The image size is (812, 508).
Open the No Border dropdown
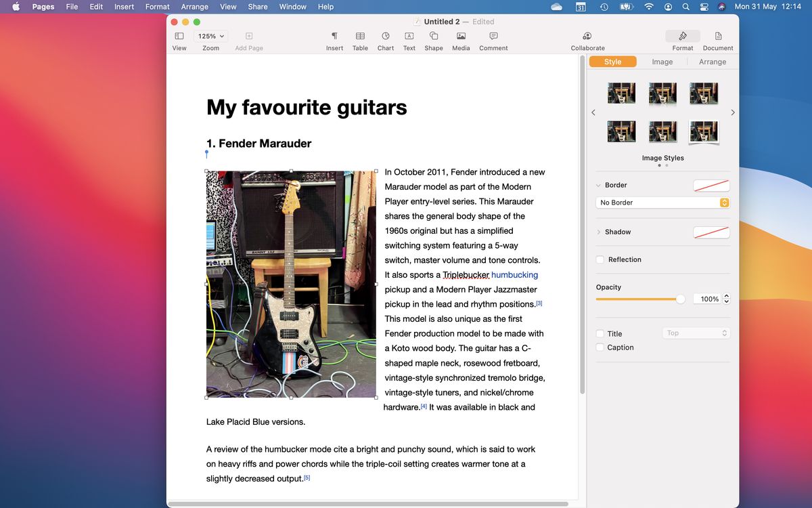tap(662, 202)
